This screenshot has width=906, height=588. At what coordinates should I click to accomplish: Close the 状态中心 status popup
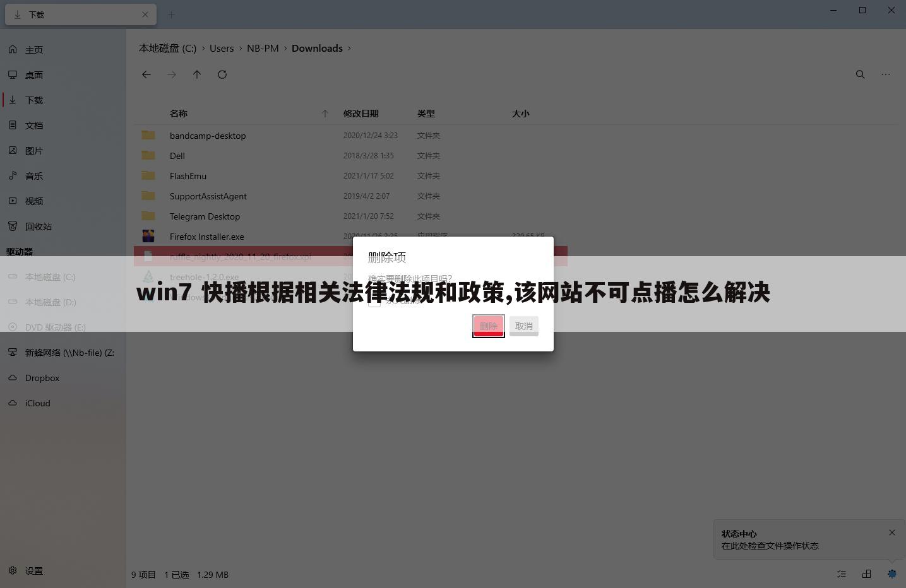[x=892, y=532]
